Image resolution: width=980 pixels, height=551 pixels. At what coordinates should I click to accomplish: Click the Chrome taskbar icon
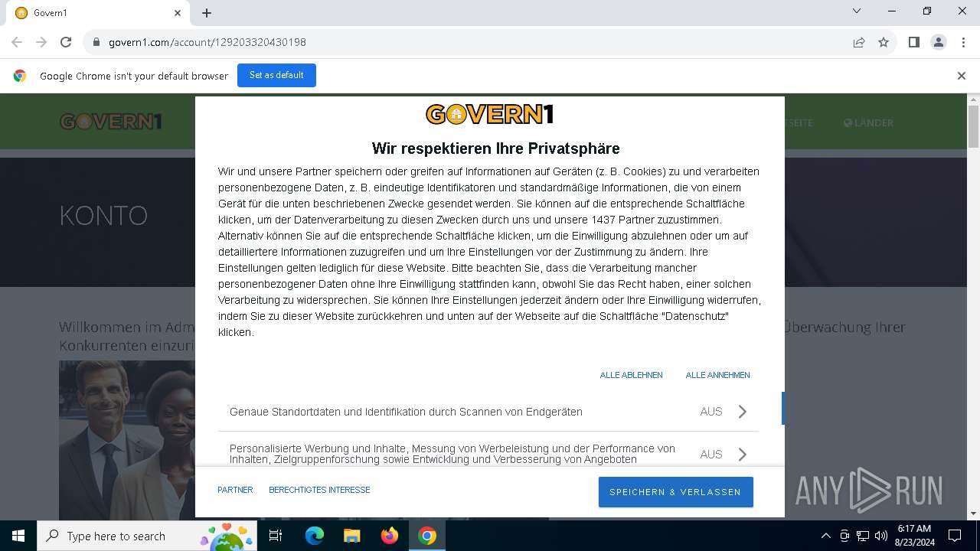[x=427, y=536]
